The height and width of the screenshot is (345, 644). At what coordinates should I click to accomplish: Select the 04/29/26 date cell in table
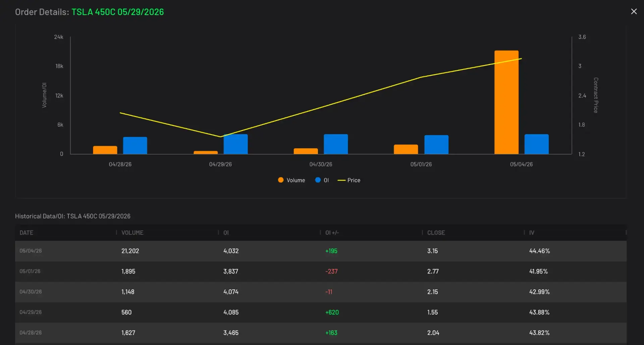pos(31,312)
